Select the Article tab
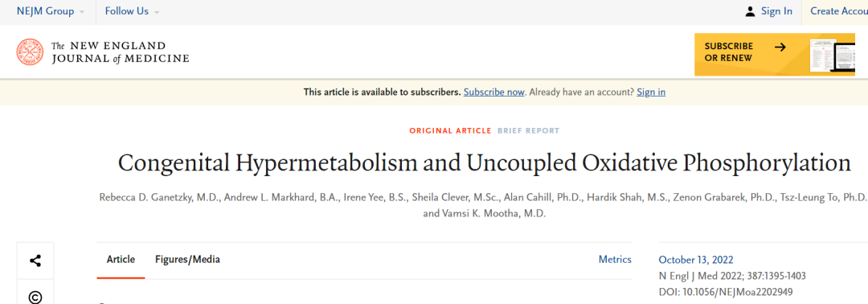This screenshot has height=304, width=868. click(x=121, y=259)
